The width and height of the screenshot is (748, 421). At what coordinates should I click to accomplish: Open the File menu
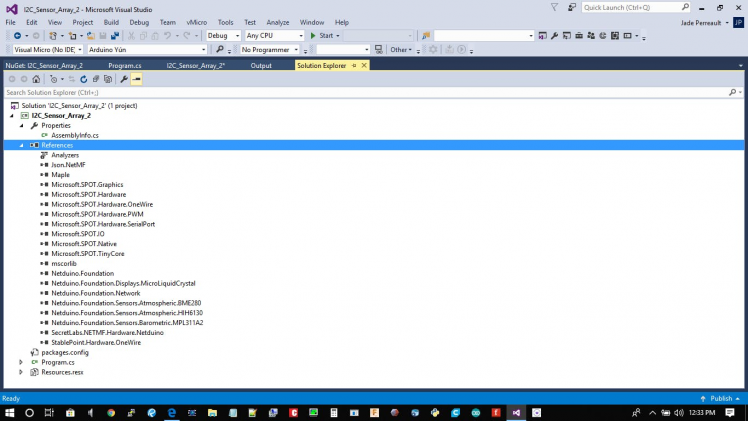10,22
